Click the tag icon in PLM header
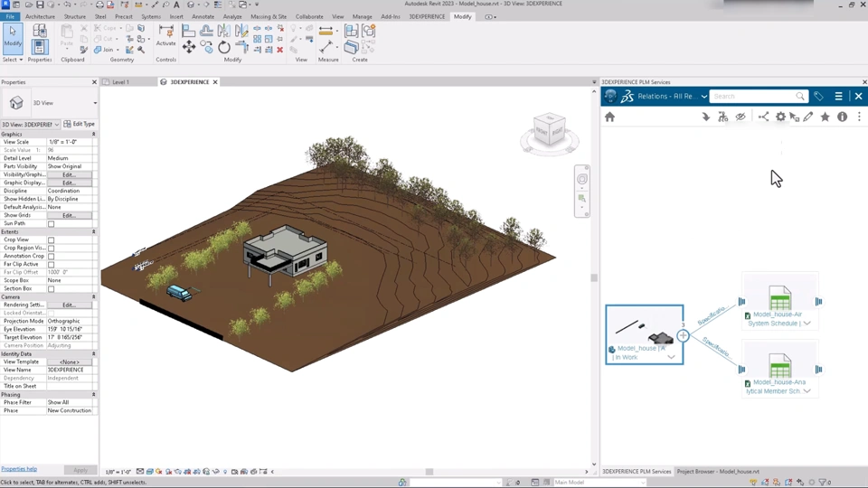 coord(818,97)
